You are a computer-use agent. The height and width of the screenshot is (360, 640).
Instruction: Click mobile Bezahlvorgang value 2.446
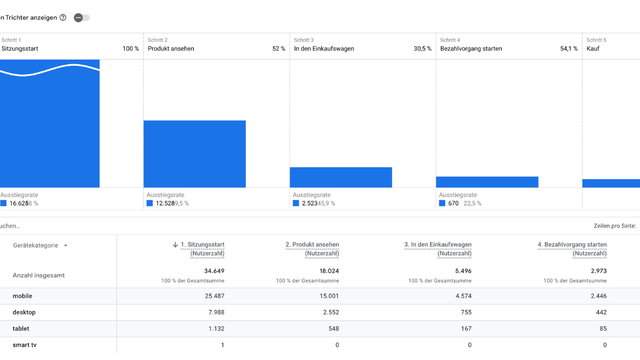point(599,296)
